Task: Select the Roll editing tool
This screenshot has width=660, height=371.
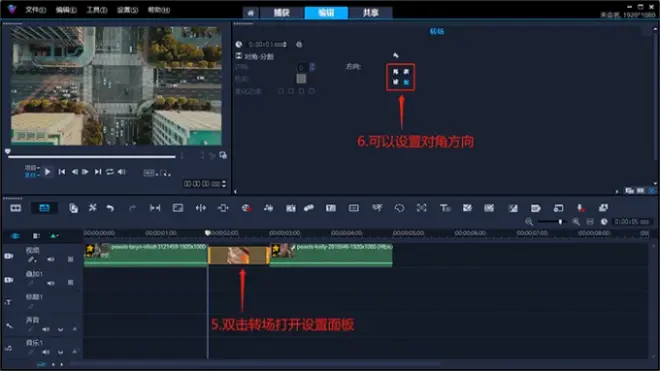Action: click(201, 208)
